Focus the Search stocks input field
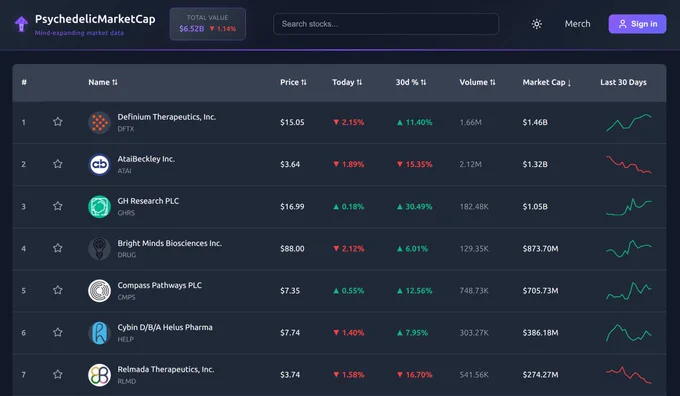Image resolution: width=680 pixels, height=396 pixels. [x=386, y=24]
